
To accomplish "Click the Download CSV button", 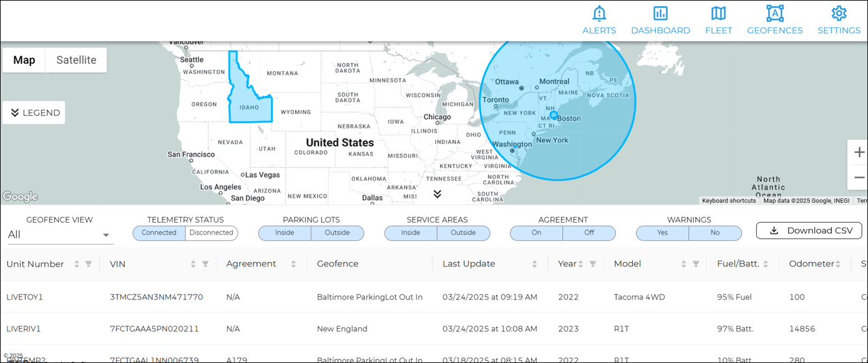I will pos(809,231).
